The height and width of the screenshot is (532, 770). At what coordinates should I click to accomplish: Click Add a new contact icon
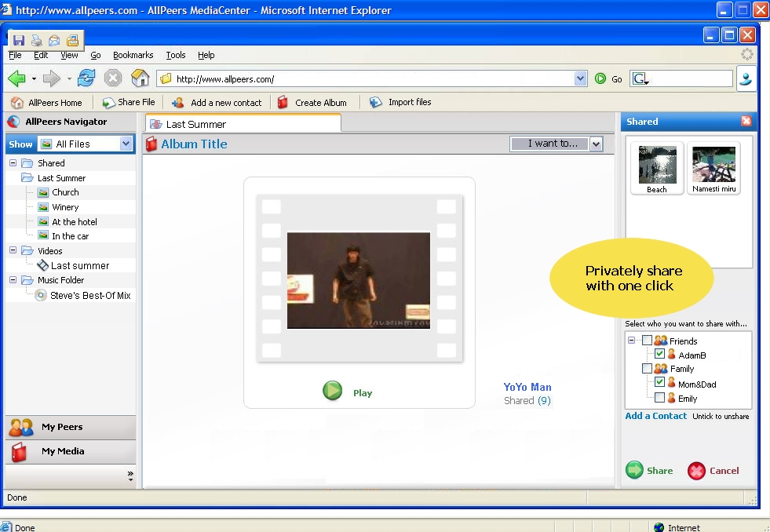[178, 102]
